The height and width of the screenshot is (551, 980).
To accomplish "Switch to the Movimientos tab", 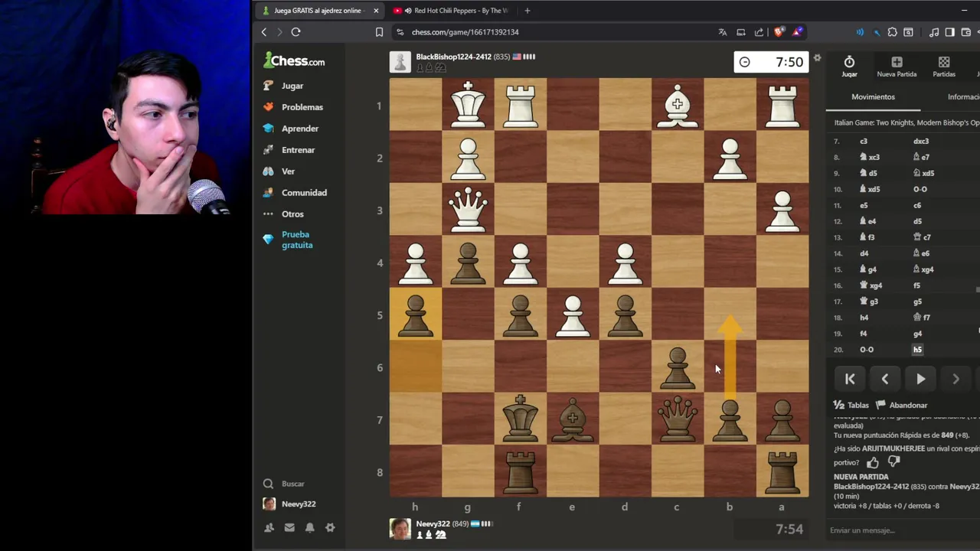I will (873, 97).
